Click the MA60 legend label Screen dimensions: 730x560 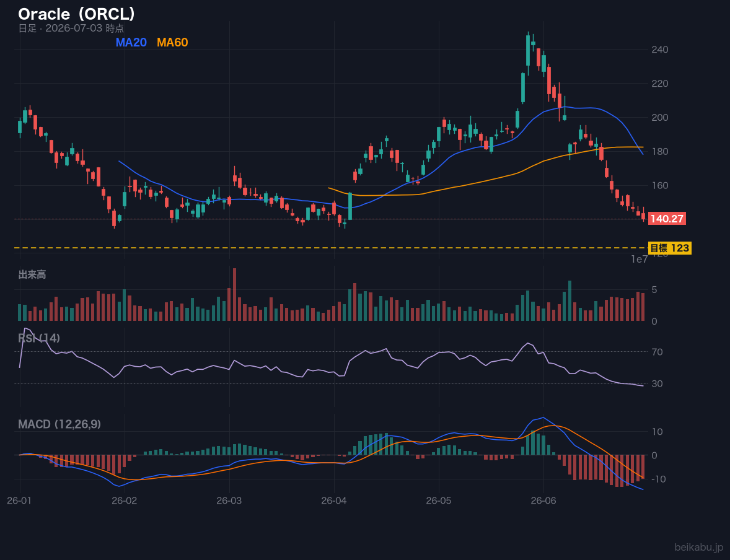[172, 42]
